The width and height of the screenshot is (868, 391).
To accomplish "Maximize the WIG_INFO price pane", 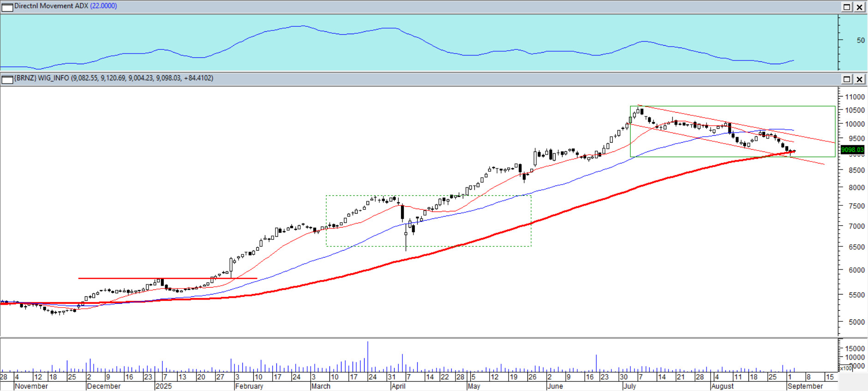I will (847, 79).
